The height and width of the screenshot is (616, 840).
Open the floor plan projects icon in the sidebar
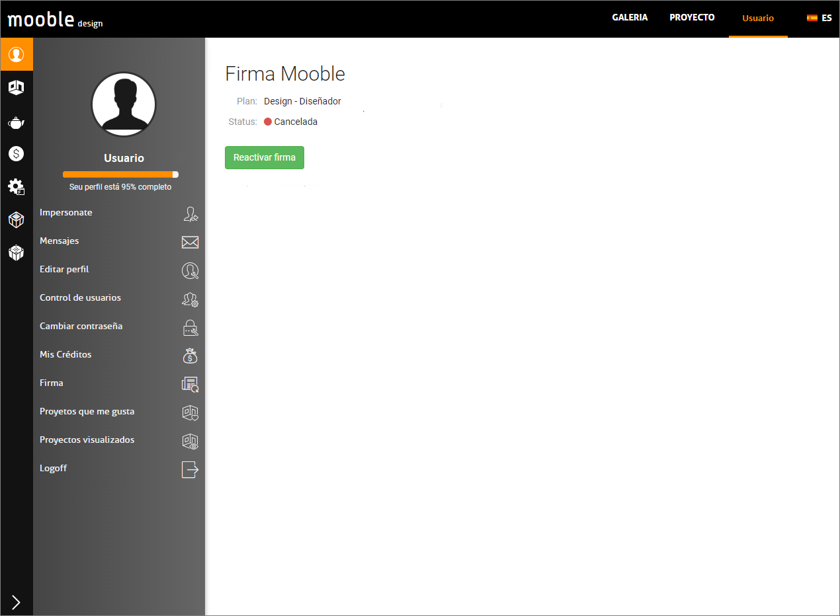point(17,87)
